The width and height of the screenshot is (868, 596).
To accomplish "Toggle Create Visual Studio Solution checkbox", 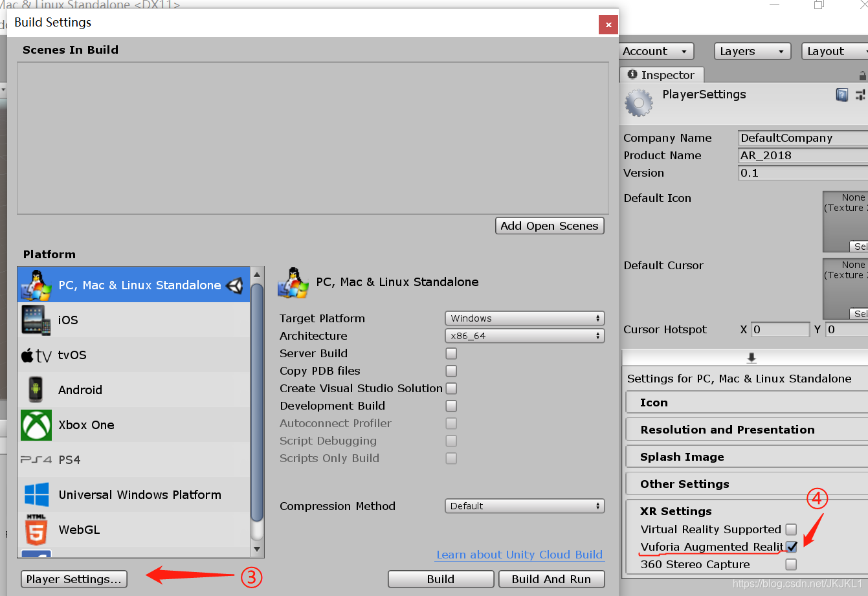I will pos(451,388).
